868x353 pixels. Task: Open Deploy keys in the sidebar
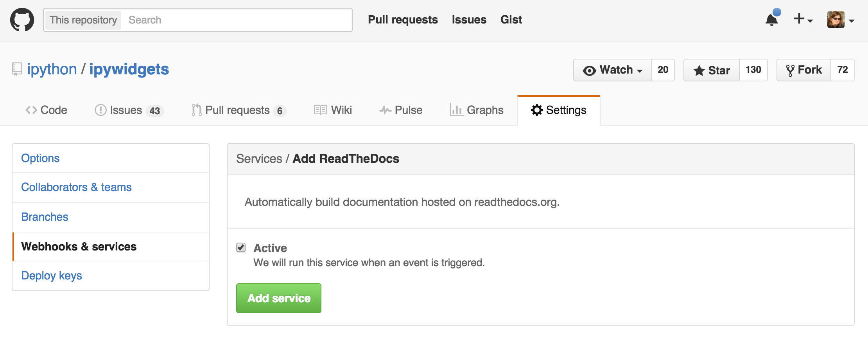pyautogui.click(x=52, y=276)
